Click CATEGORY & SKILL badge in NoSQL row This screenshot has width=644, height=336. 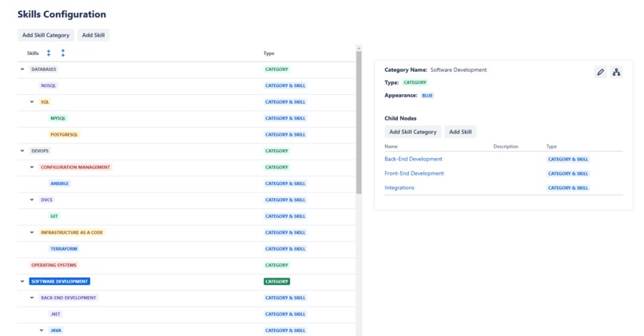(x=285, y=85)
